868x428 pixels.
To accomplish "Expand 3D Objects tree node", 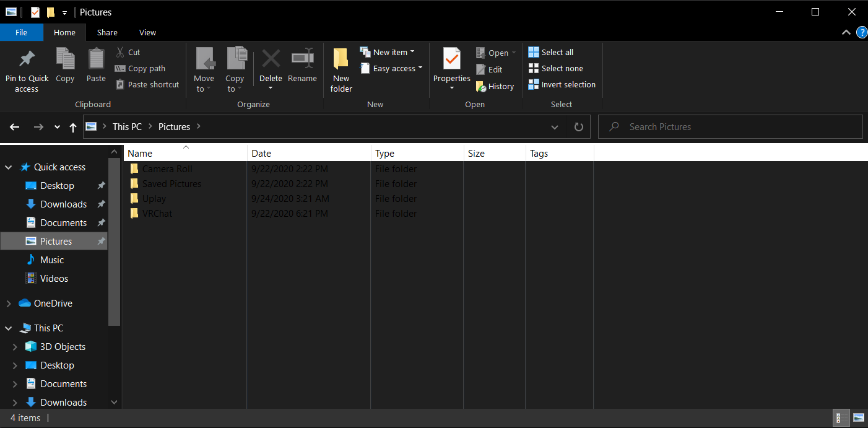I will (x=15, y=347).
